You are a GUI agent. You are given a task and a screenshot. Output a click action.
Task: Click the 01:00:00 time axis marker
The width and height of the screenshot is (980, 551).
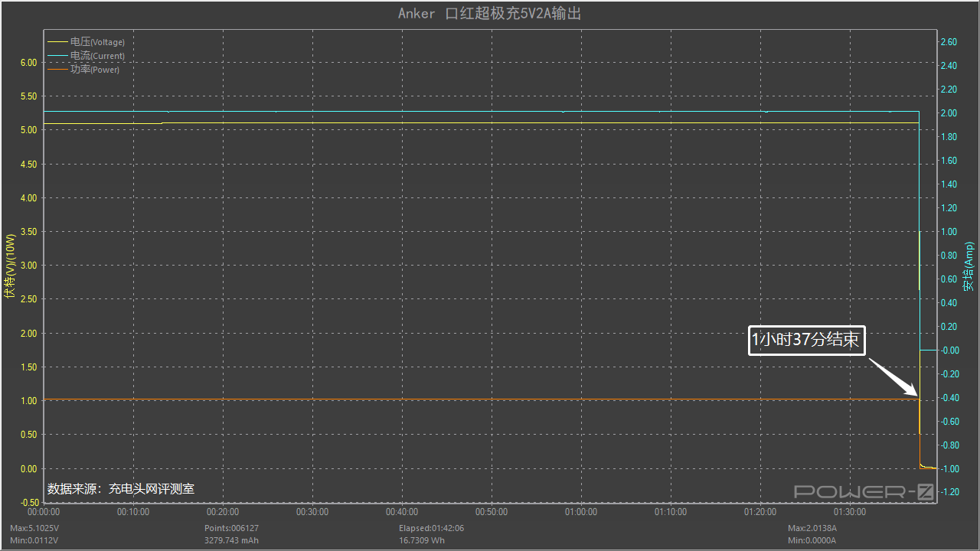pyautogui.click(x=581, y=512)
